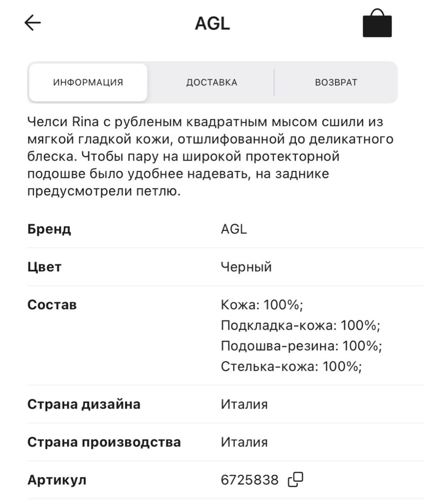Viewport: 425px width, 504px height.
Task: Select the ИНФОРМАЦИЯ tab
Action: [88, 82]
